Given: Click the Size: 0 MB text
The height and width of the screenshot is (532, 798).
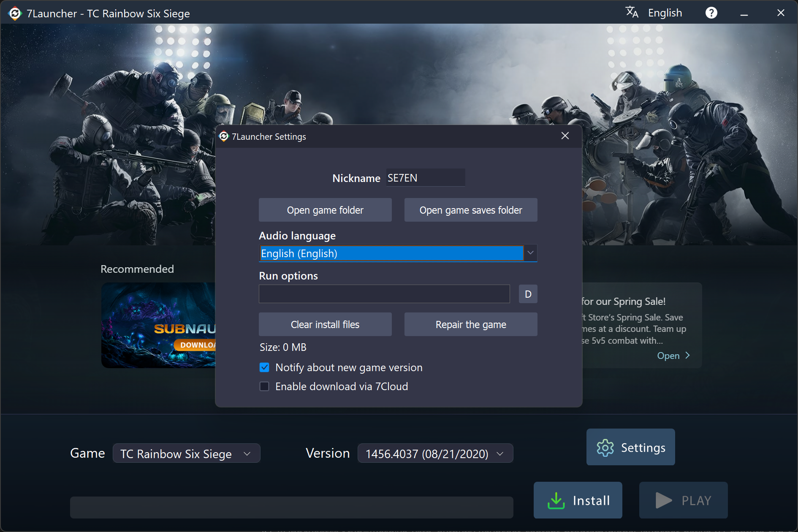Looking at the screenshot, I should [x=283, y=347].
